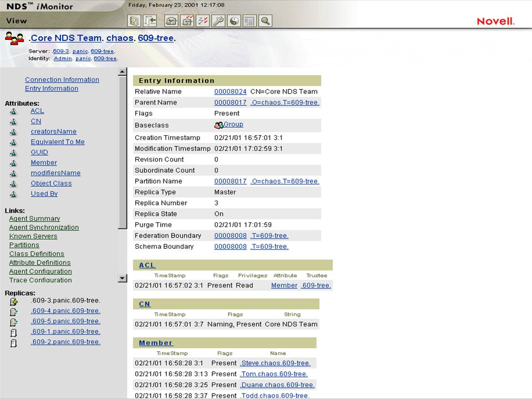Click the attribute icon beside Member
The width and height of the screenshot is (532, 399).
pyautogui.click(x=13, y=163)
